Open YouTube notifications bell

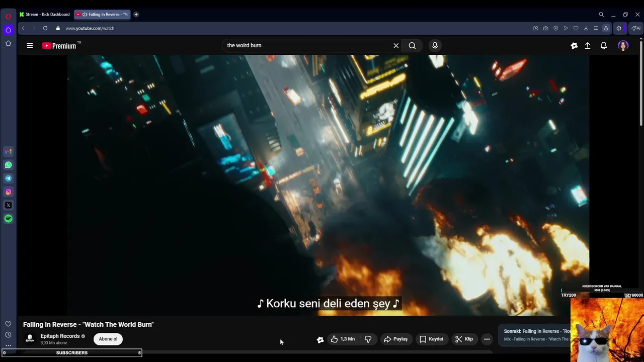[604, 45]
